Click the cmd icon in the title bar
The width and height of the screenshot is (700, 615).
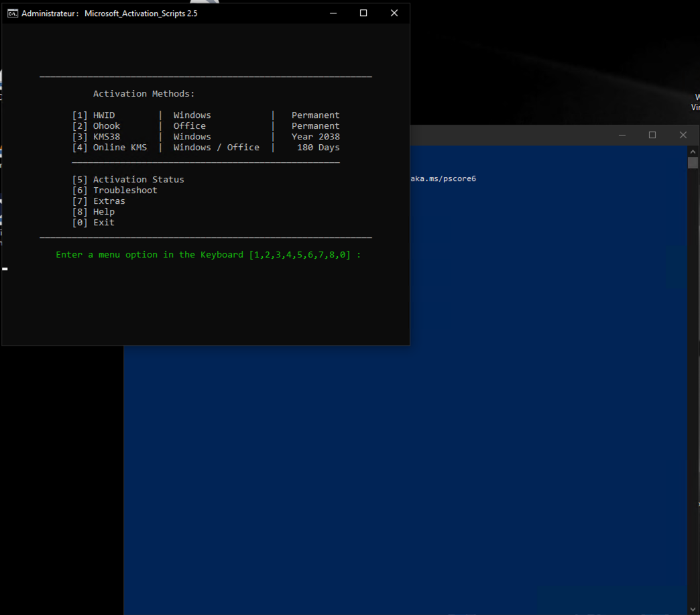coord(12,13)
